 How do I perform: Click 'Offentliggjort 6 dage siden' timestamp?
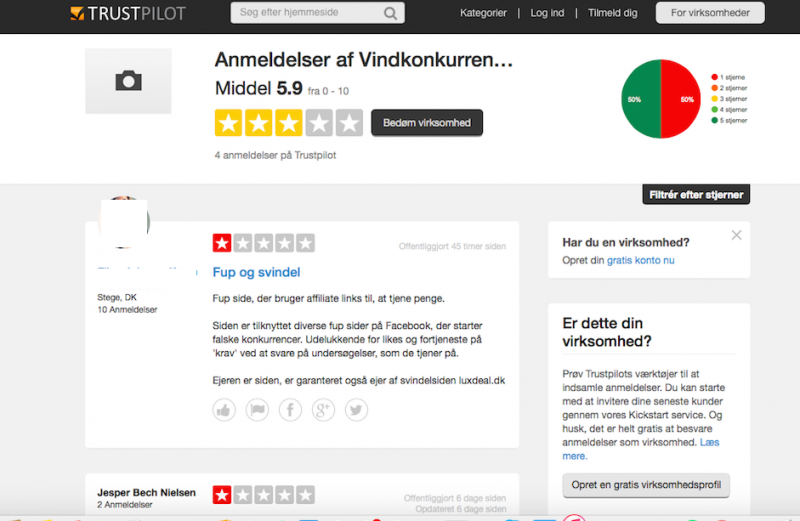(455, 498)
